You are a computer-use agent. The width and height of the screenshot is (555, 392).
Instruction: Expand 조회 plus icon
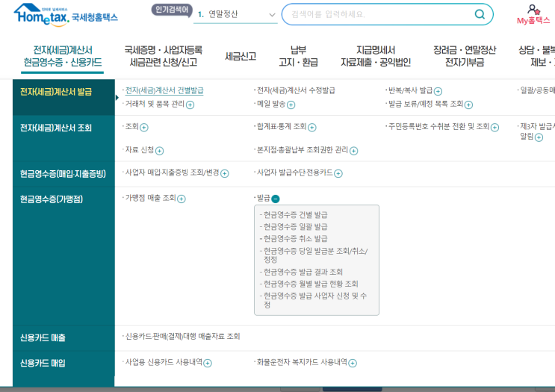click(144, 128)
